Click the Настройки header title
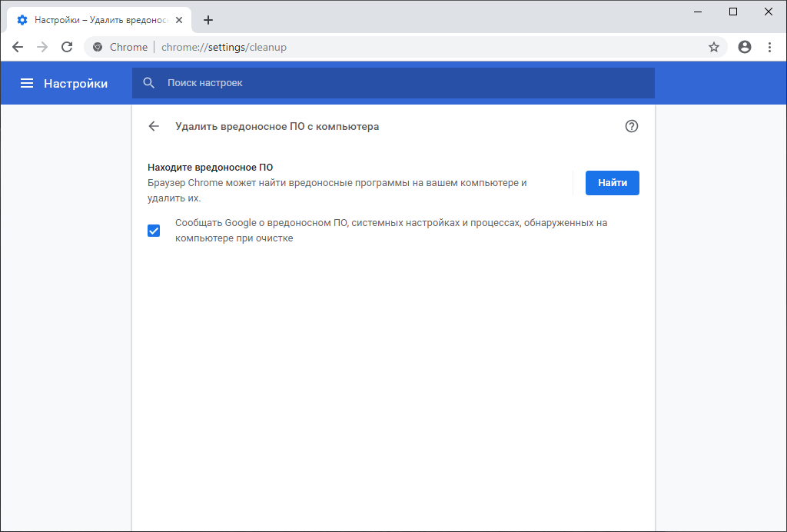This screenshot has width=787, height=532. coord(75,83)
